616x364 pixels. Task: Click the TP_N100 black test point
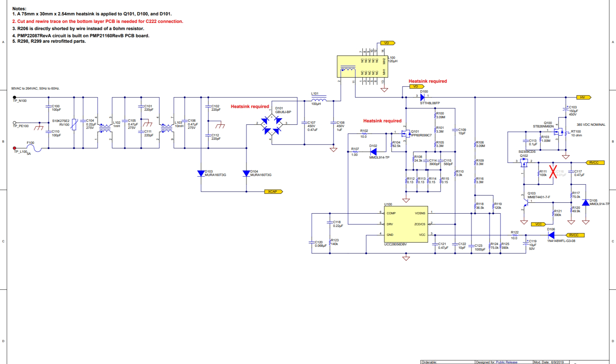[14, 97]
